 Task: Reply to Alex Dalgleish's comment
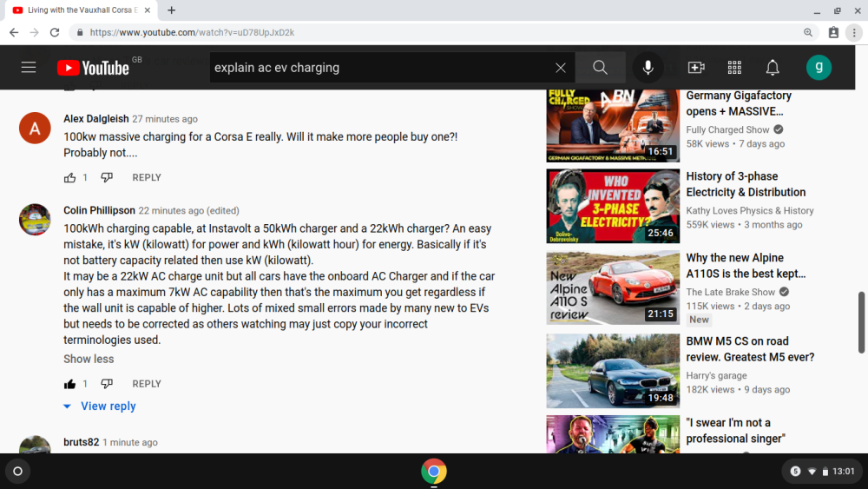(x=147, y=178)
